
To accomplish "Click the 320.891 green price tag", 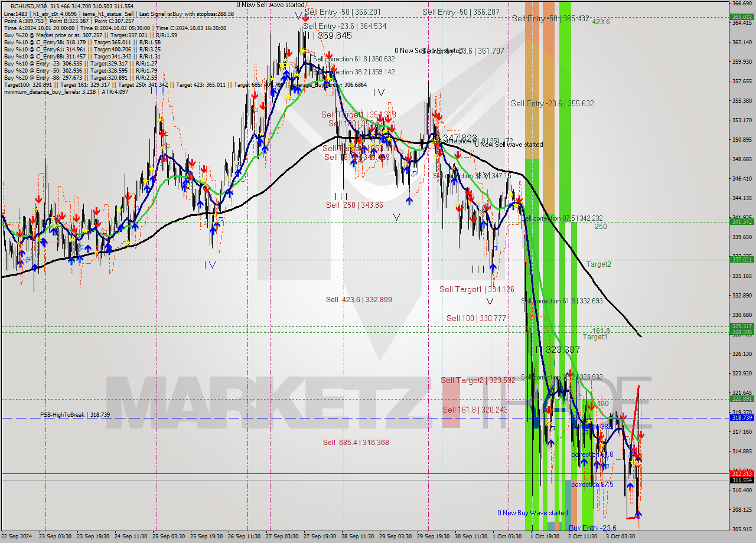I will pyautogui.click(x=742, y=398).
